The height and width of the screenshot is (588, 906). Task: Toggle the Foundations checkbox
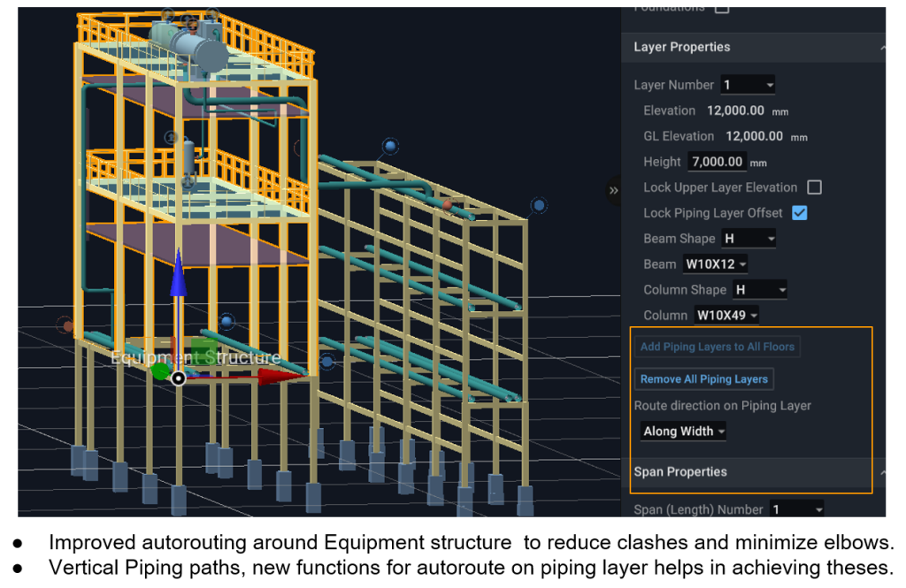pyautogui.click(x=721, y=8)
